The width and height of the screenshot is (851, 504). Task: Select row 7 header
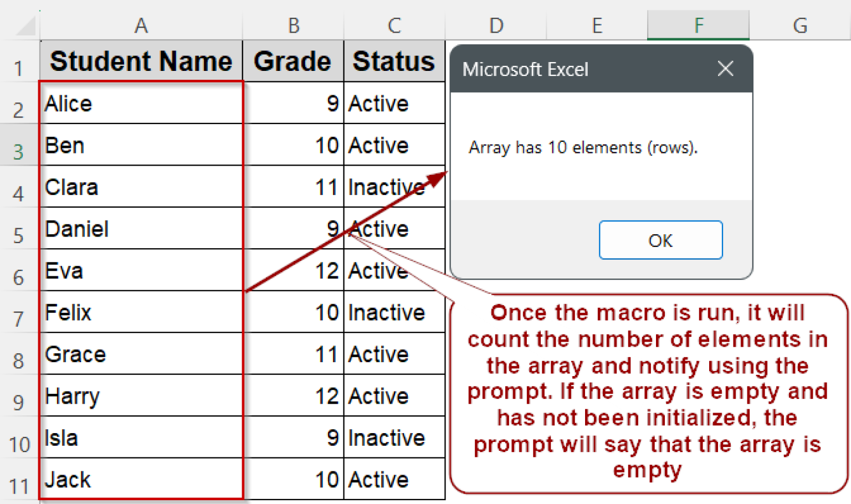click(x=19, y=319)
